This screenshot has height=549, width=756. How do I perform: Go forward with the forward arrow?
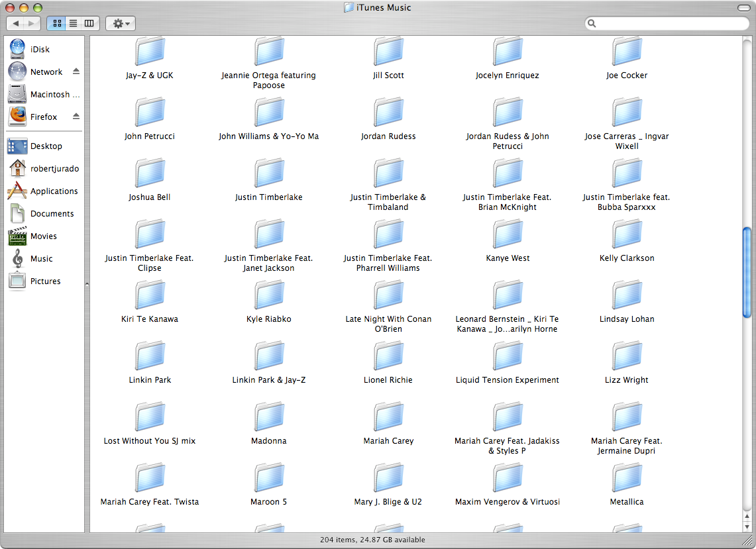(x=32, y=23)
